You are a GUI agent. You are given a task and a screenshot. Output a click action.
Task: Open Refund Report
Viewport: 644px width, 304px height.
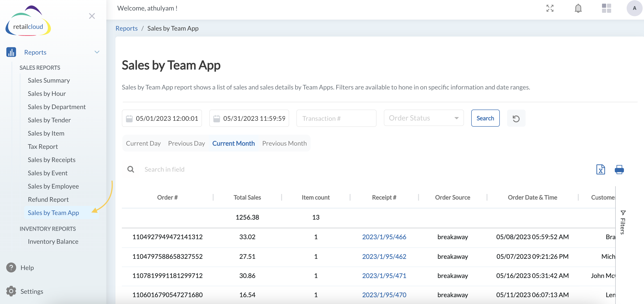(x=48, y=199)
